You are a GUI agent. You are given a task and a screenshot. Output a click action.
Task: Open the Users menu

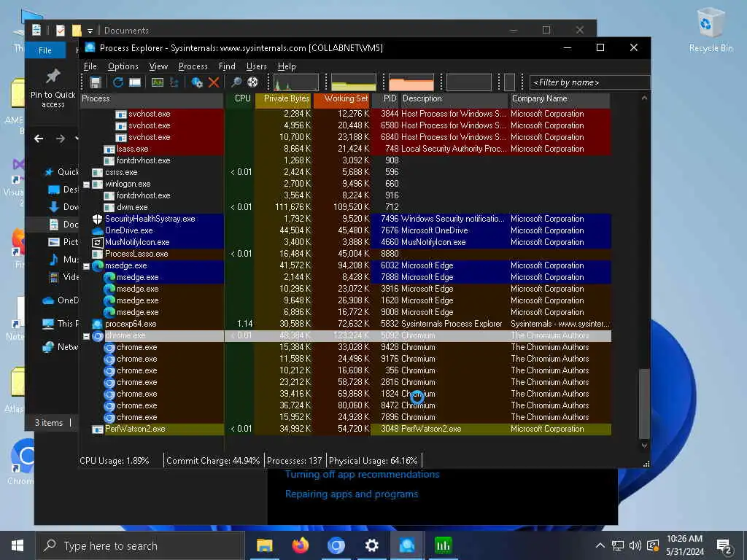point(256,66)
